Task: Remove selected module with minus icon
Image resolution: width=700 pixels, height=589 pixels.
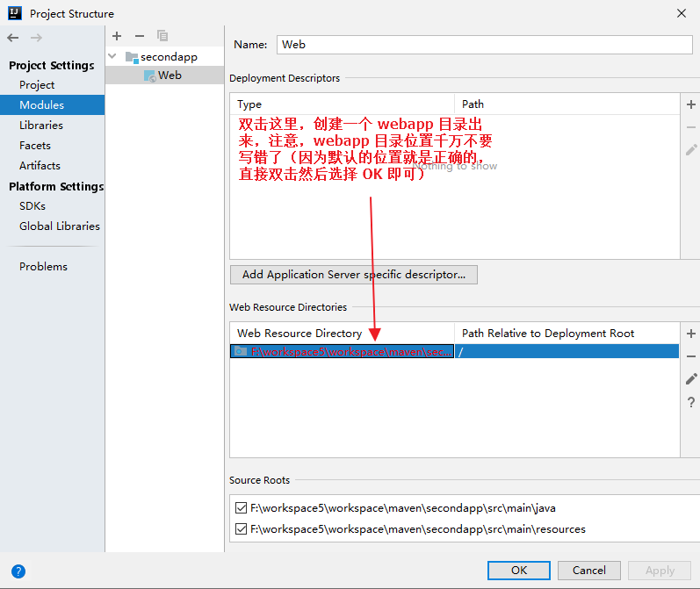Action: pos(140,36)
